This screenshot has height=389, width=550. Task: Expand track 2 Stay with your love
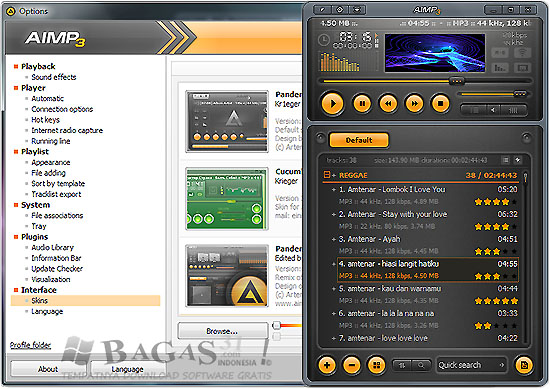[334, 214]
